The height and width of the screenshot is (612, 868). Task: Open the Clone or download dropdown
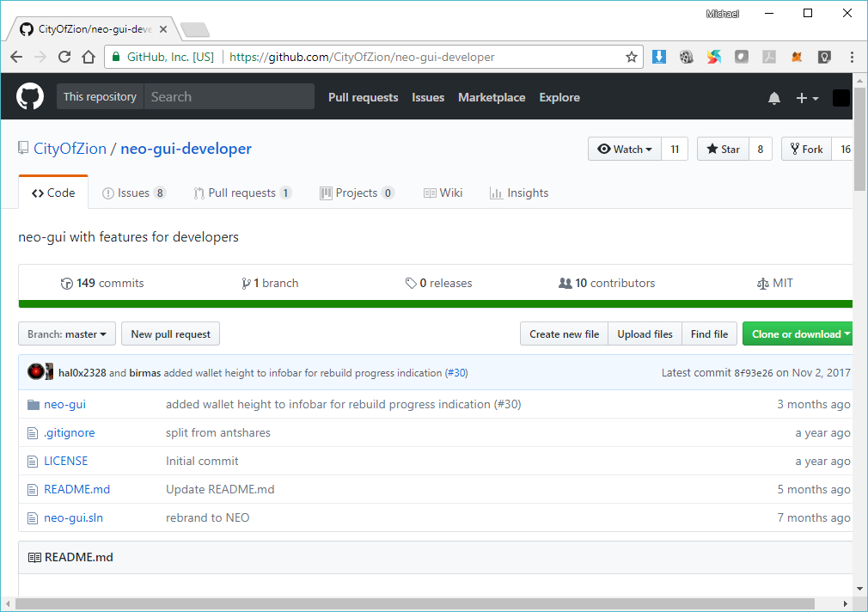point(798,333)
